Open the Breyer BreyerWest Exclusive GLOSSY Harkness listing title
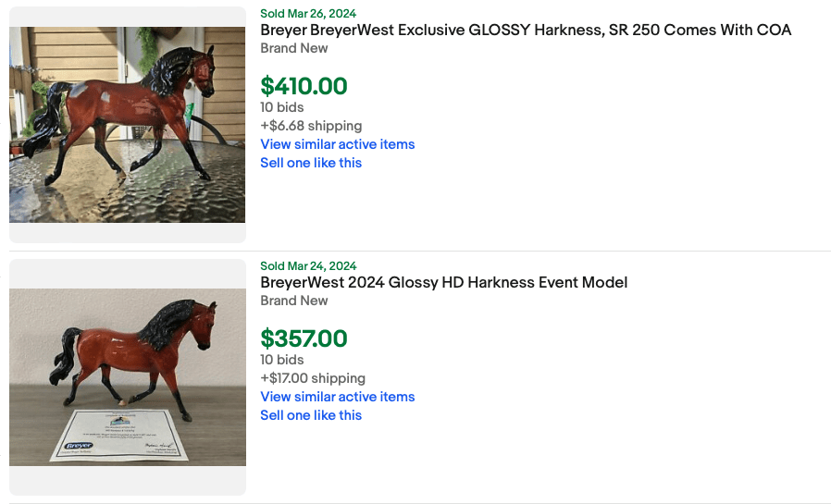Screen dimensions: 831x504 pos(526,30)
